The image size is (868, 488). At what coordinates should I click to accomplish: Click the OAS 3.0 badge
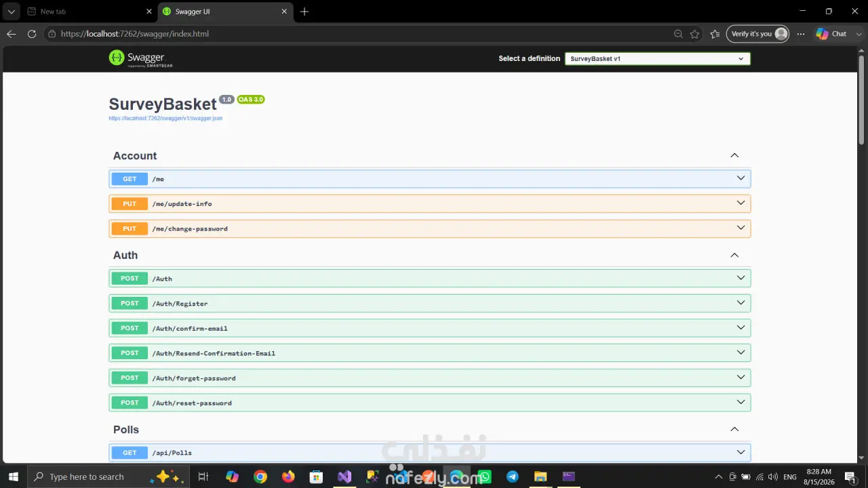click(250, 100)
